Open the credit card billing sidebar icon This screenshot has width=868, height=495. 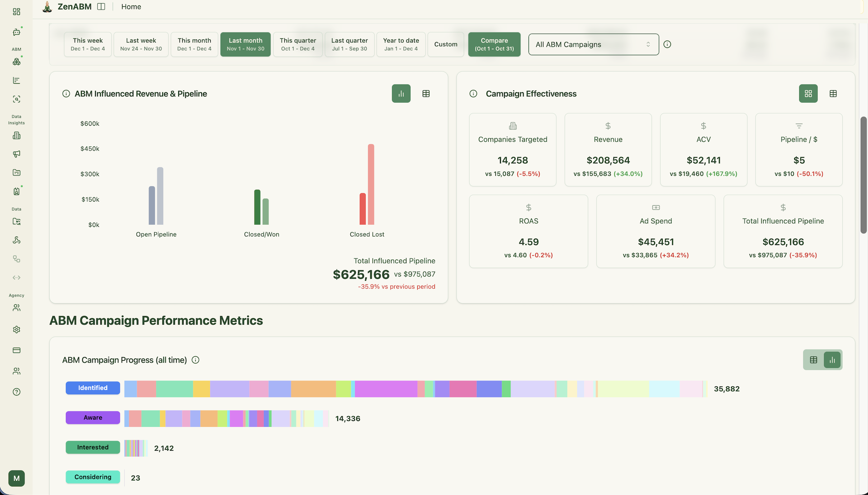[x=17, y=350]
